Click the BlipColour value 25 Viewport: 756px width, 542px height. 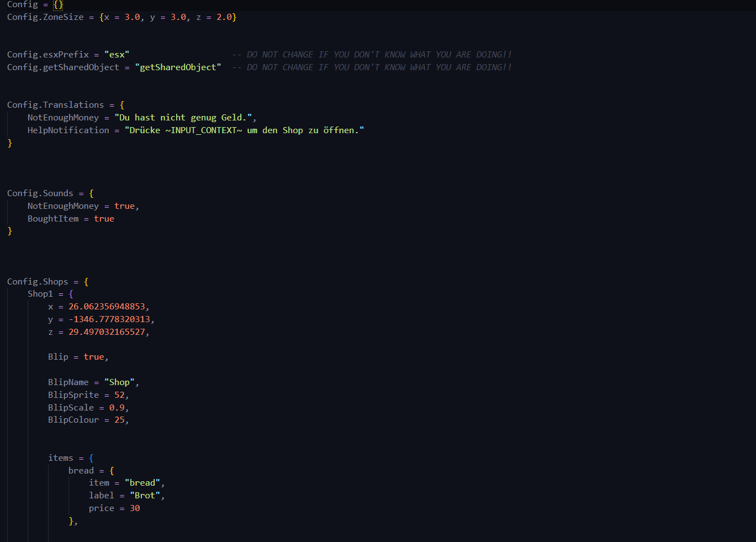[119, 420]
